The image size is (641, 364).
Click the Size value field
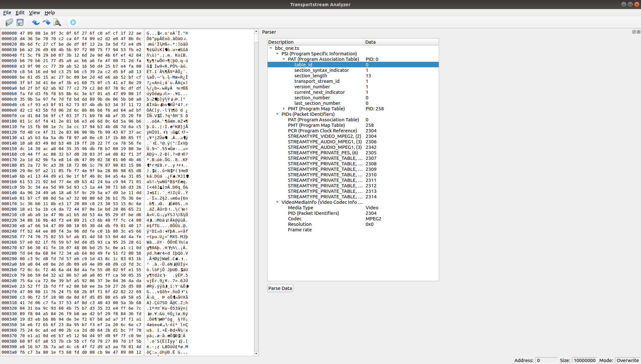pos(584,360)
